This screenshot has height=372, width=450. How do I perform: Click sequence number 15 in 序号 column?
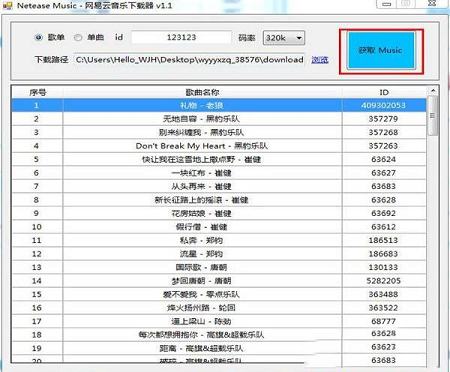37,294
